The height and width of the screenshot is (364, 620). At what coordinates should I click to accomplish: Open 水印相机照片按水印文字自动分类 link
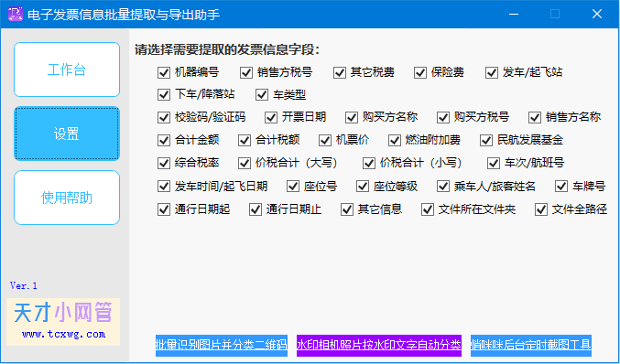(x=379, y=345)
